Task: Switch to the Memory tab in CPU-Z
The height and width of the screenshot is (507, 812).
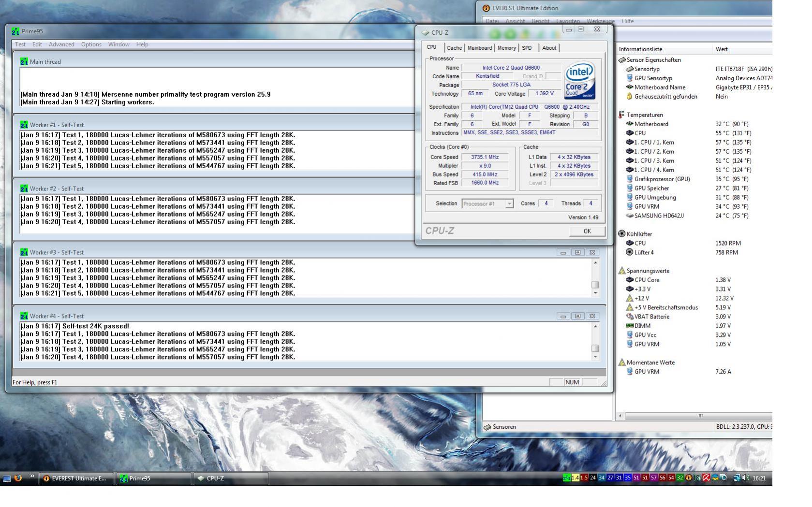Action: (x=507, y=48)
